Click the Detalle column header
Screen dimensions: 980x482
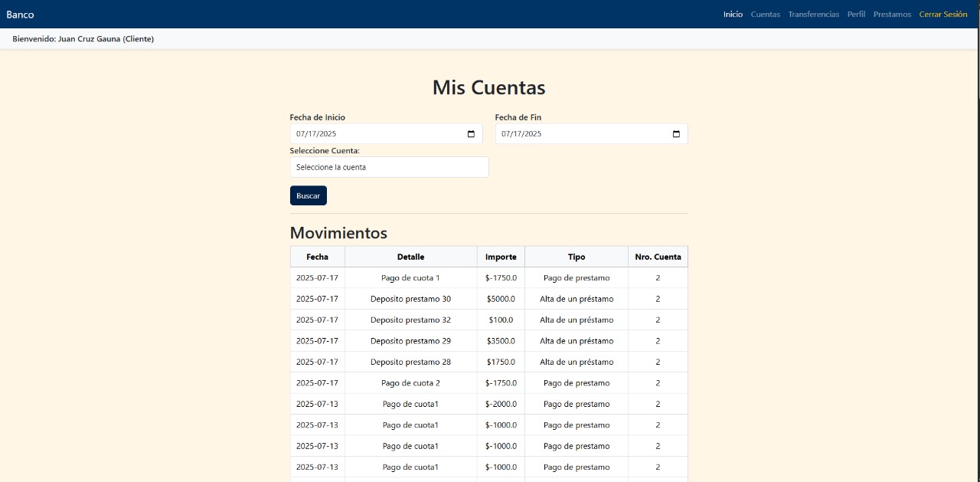(x=410, y=257)
